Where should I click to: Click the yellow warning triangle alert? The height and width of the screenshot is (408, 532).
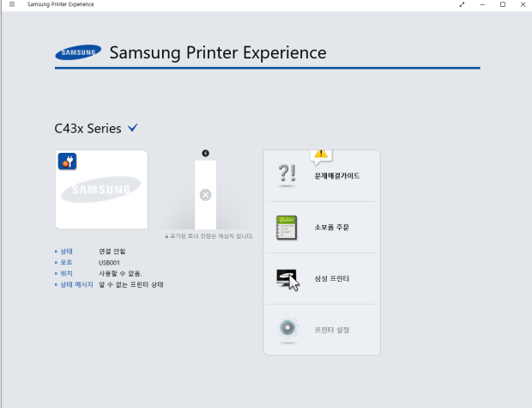[x=321, y=154]
